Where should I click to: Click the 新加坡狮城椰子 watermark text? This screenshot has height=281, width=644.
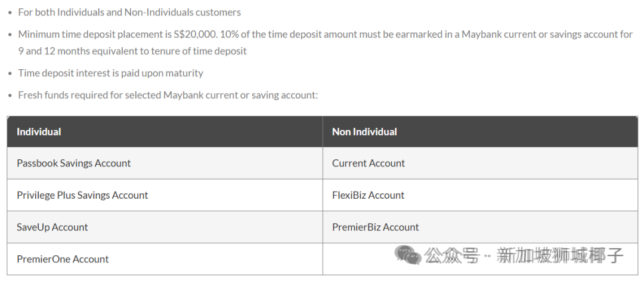(560, 256)
